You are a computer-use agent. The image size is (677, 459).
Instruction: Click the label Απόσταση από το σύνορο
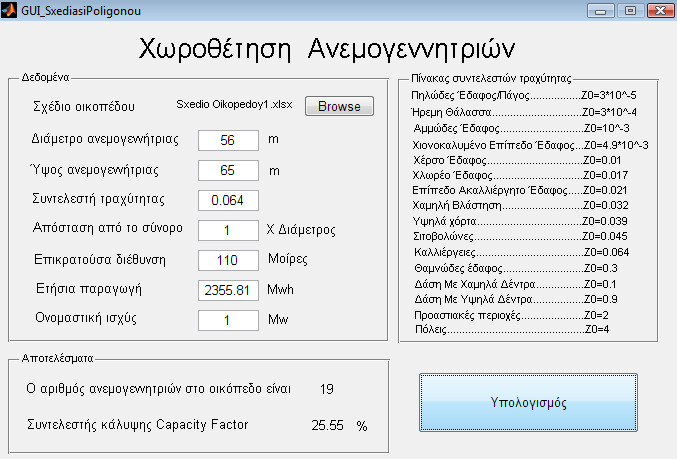click(108, 228)
